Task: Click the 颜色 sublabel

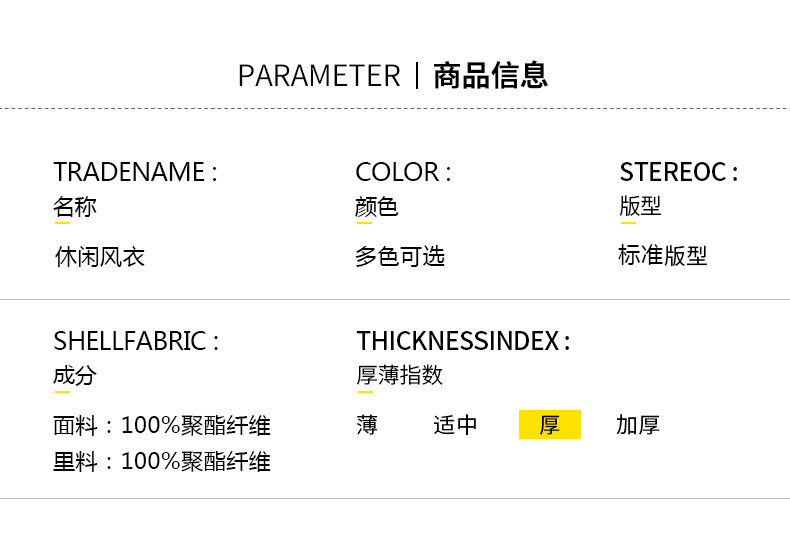Action: (x=376, y=207)
